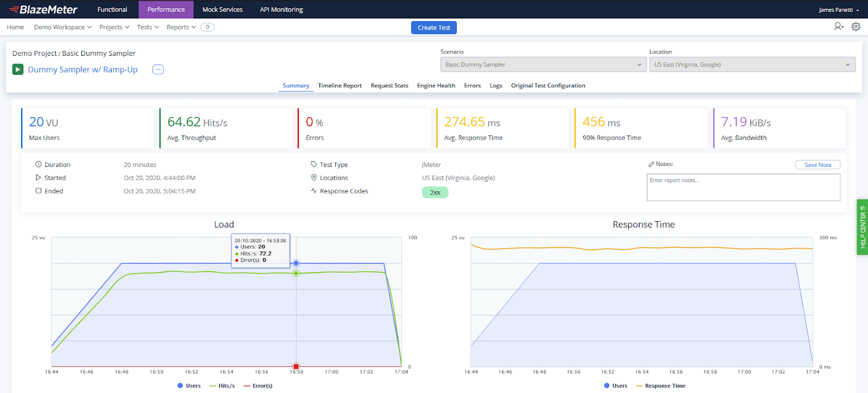Click the 456 ms 90% response value
The image size is (868, 393).
coord(601,123)
